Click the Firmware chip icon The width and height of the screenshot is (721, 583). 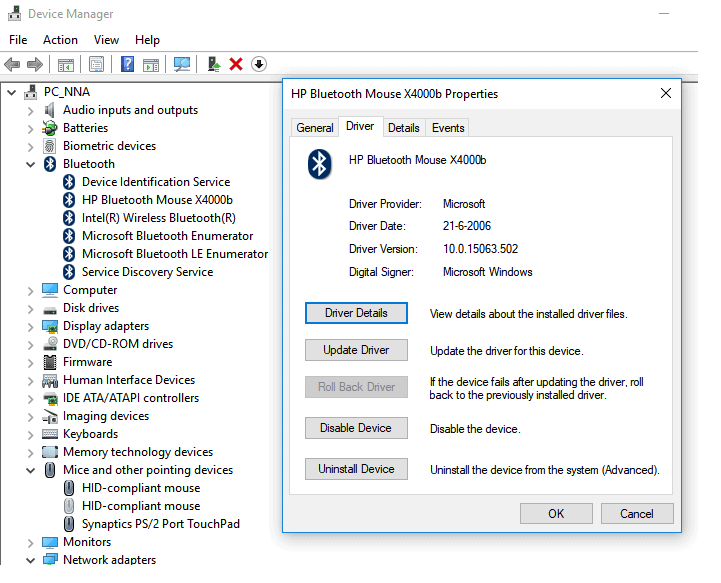coord(50,362)
